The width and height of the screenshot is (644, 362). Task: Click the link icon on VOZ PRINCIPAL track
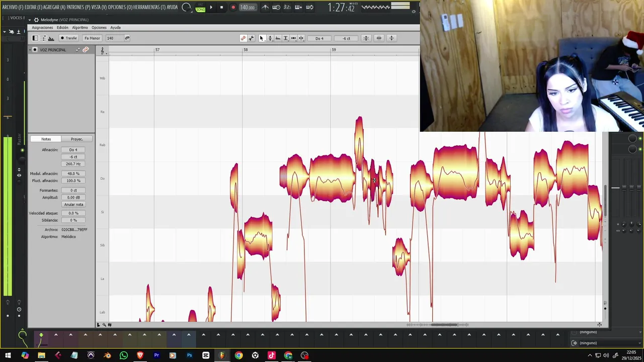pyautogui.click(x=86, y=50)
